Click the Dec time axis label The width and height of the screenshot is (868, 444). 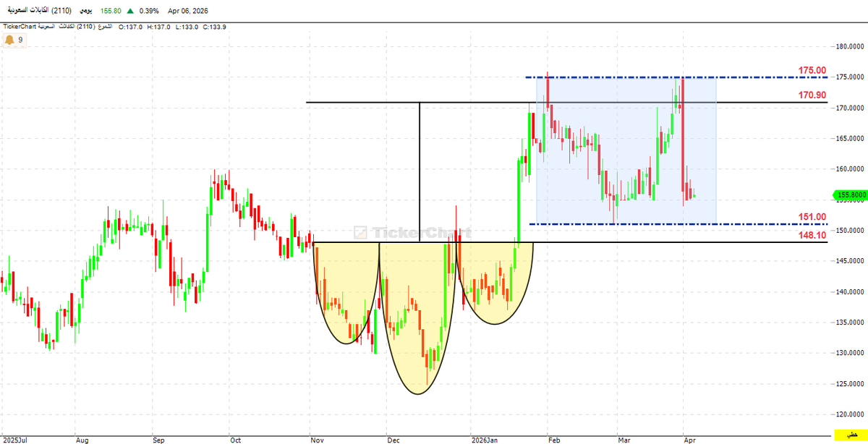[393, 439]
